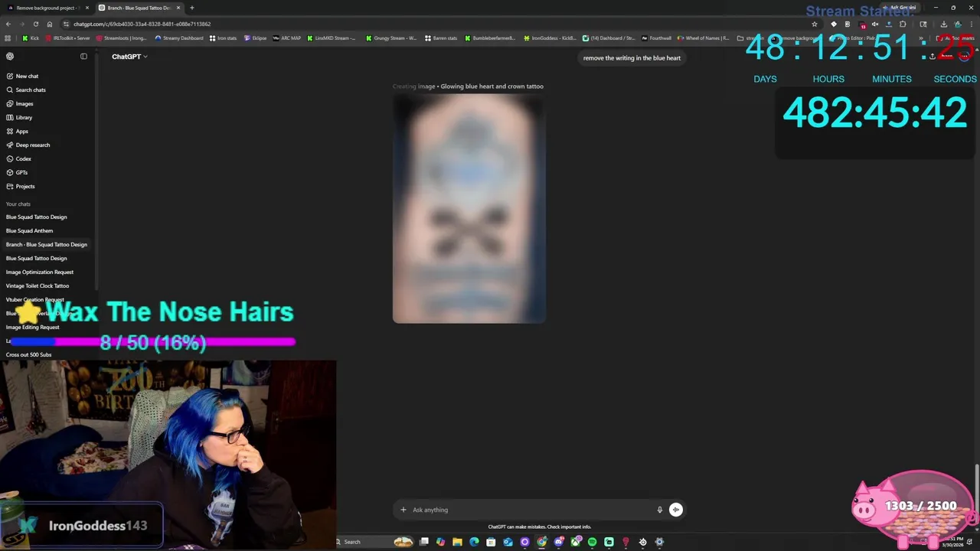Click the browser home button

click(51, 24)
